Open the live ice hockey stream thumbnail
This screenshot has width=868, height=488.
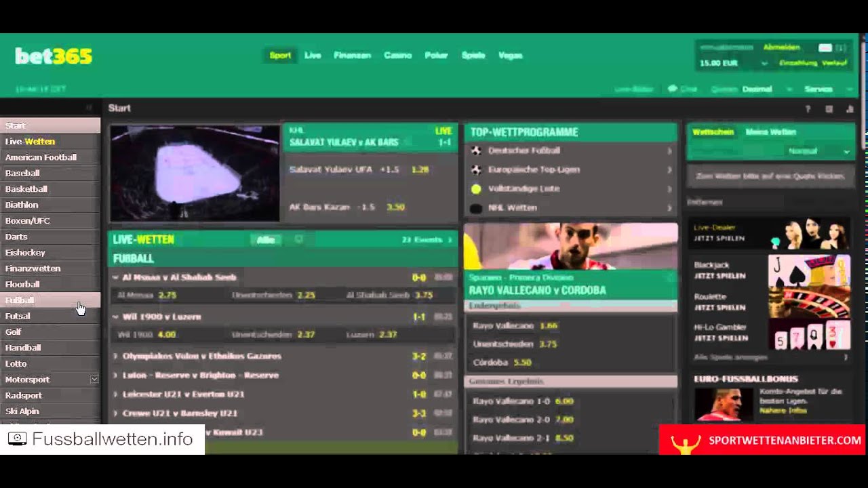click(x=195, y=173)
